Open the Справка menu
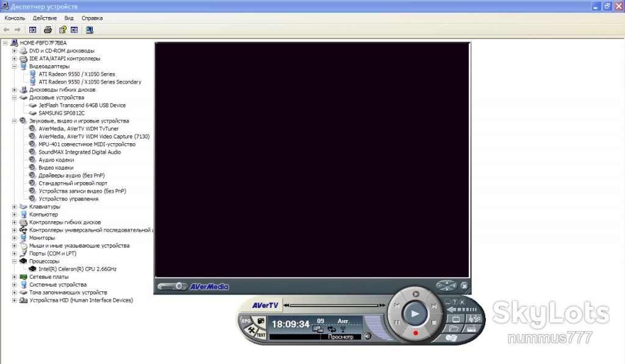This screenshot has width=625, height=364. pos(92,18)
